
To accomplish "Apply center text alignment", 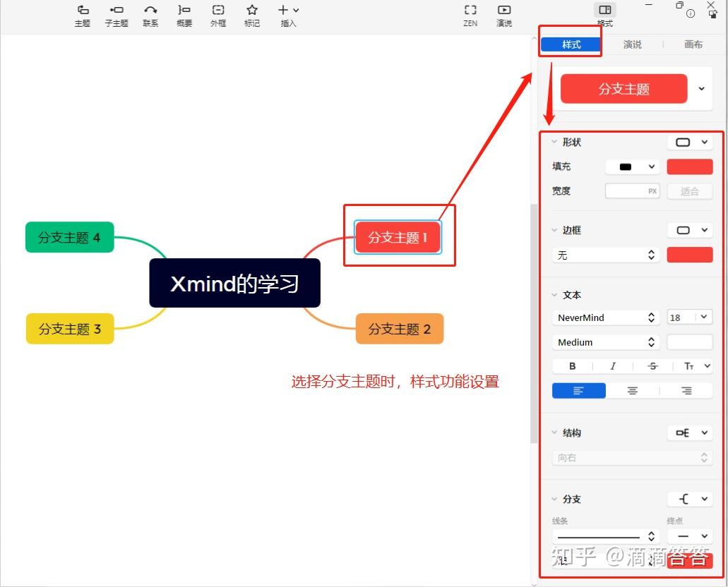I will pyautogui.click(x=632, y=390).
